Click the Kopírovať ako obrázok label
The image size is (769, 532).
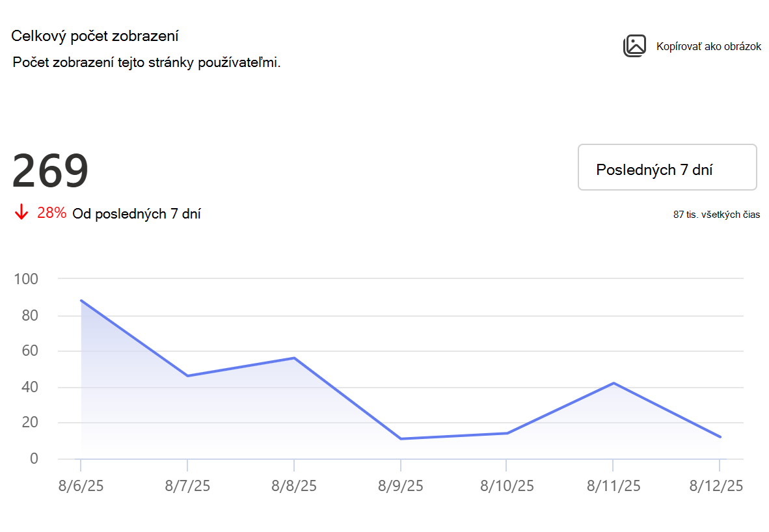pos(708,47)
